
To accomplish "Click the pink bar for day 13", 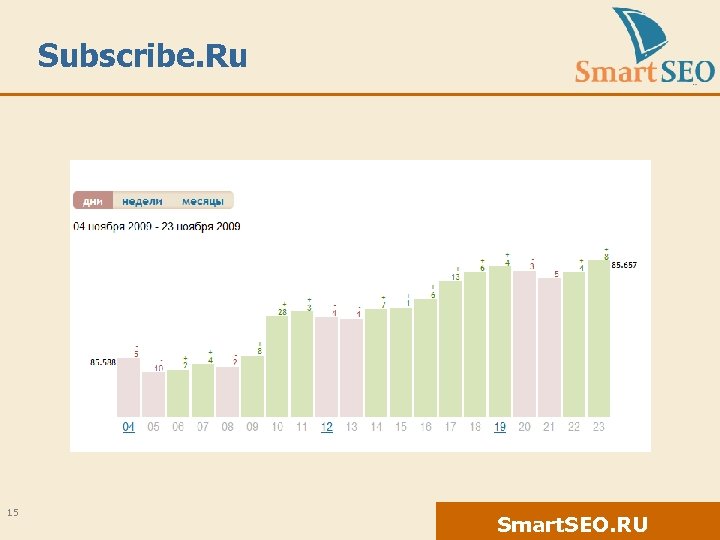I will (x=351, y=368).
